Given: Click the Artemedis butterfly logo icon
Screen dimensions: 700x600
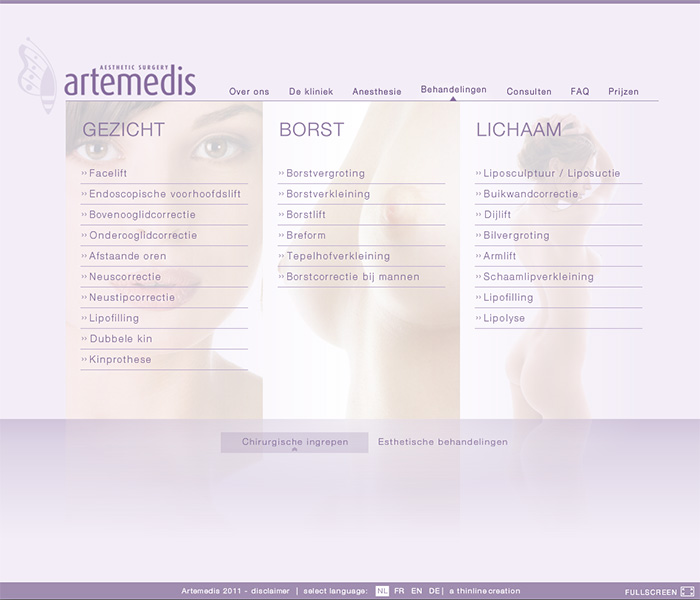Looking at the screenshot, I should pyautogui.click(x=37, y=75).
